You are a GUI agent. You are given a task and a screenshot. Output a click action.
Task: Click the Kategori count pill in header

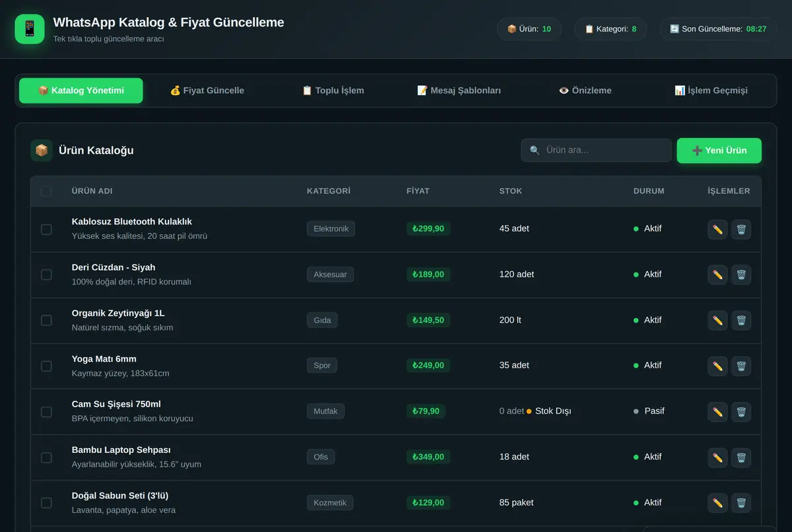coord(610,29)
